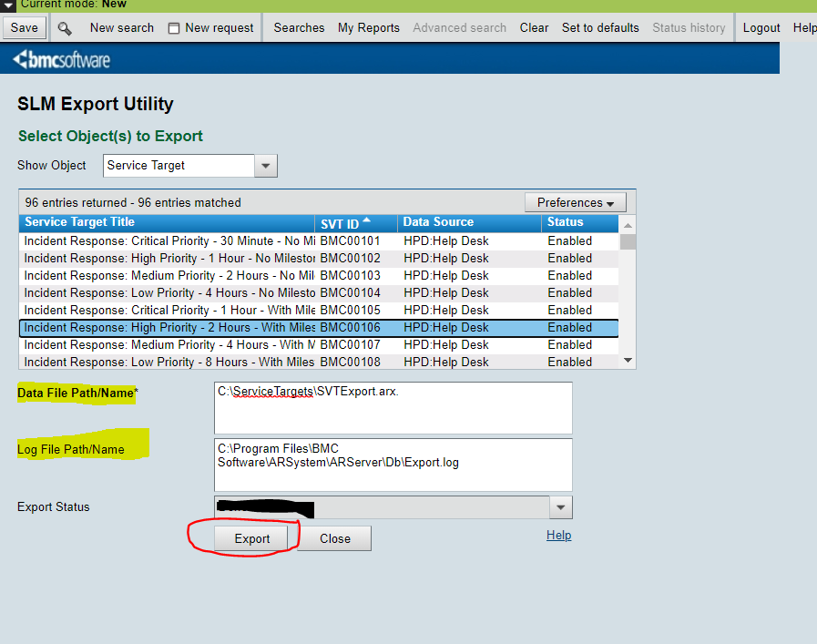
Task: Click the circled Export button
Action: 250,538
